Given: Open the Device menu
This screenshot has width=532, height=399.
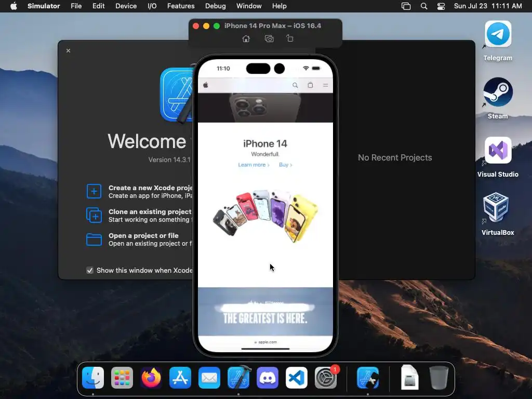Looking at the screenshot, I should (x=126, y=6).
